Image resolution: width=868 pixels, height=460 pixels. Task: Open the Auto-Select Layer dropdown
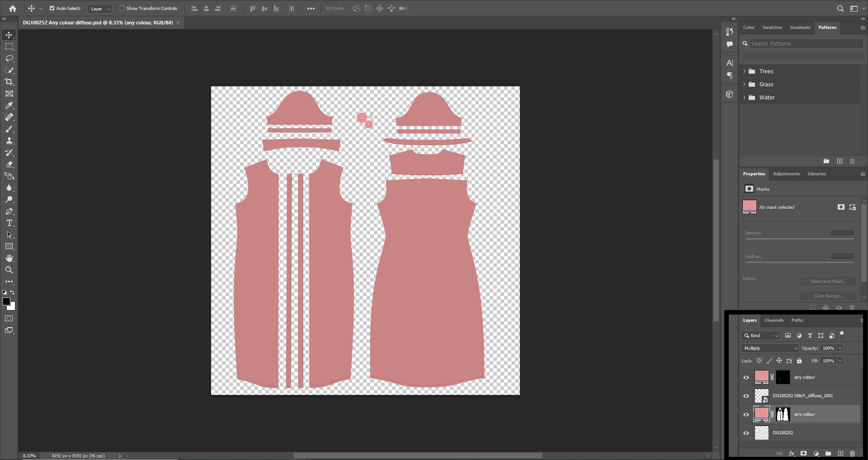click(x=99, y=9)
